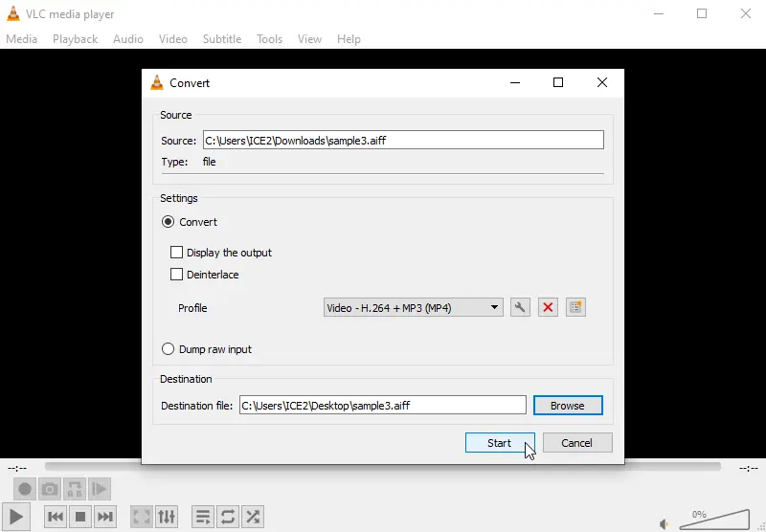The width and height of the screenshot is (766, 532).
Task: Adjust the volume slider
Action: coord(714,520)
